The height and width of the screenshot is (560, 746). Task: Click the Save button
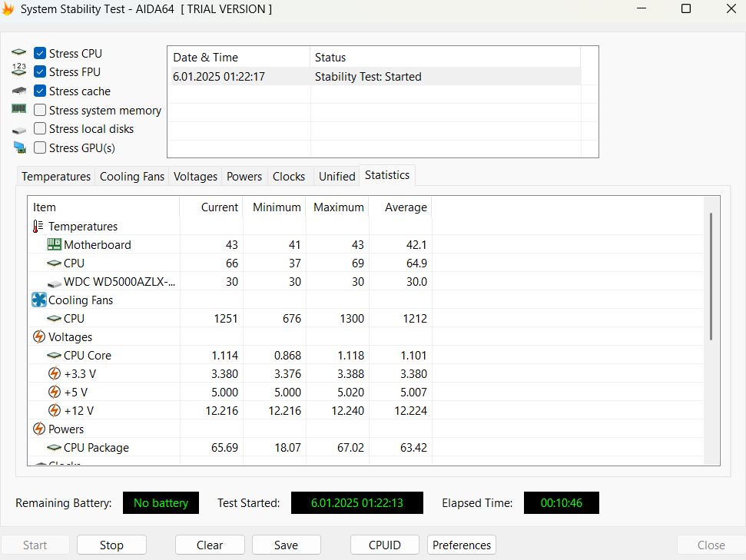coord(286,545)
